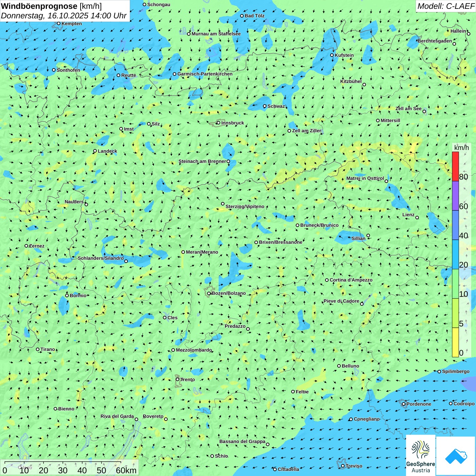Click the Feltre location dot
This screenshot has height=476, width=476.
pyautogui.click(x=293, y=392)
